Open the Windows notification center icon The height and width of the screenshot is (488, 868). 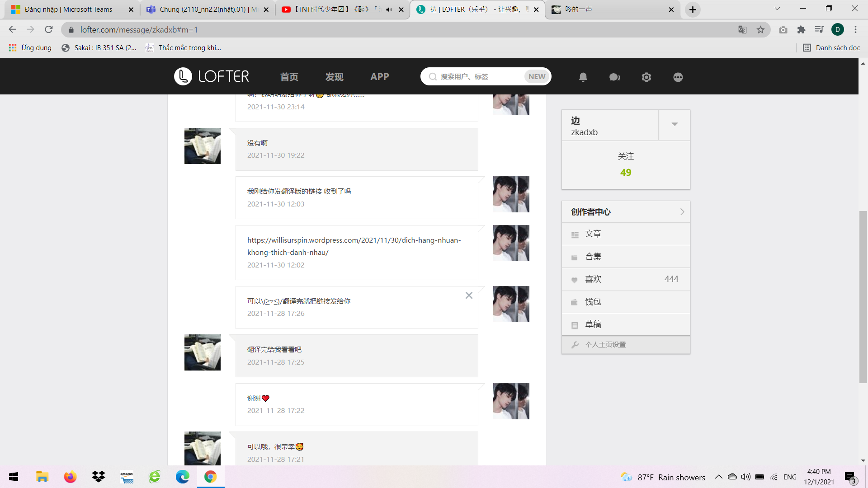[x=850, y=477]
